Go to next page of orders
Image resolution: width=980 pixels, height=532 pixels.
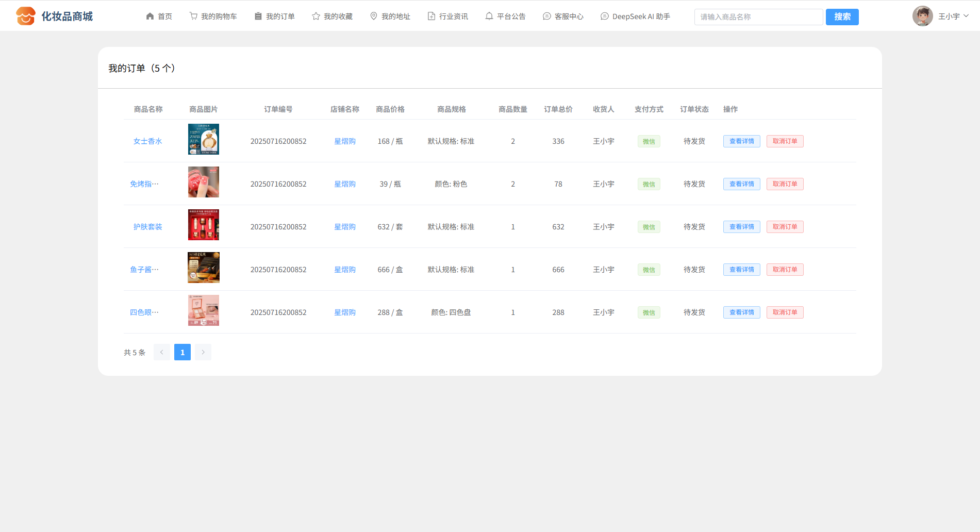click(x=203, y=352)
